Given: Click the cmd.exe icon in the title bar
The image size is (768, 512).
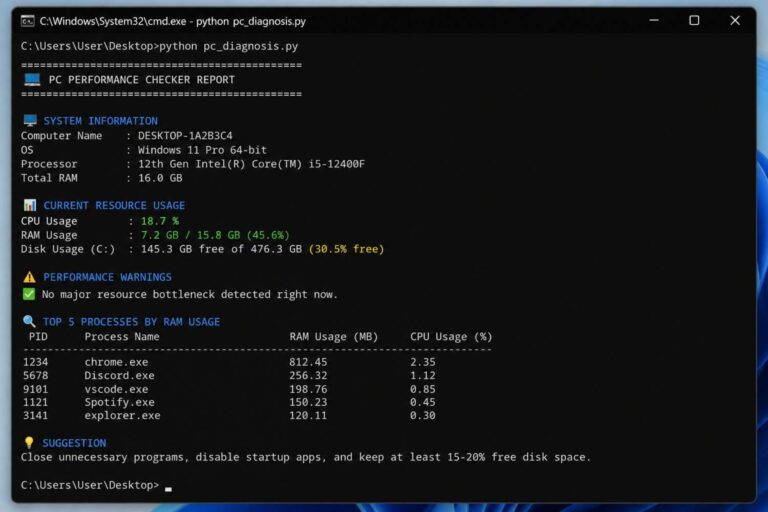Looking at the screenshot, I should (27, 21).
